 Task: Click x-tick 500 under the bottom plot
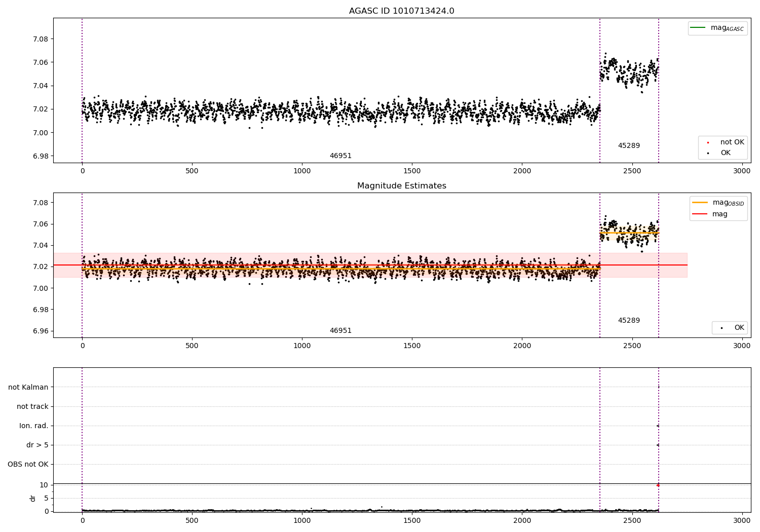[192, 520]
